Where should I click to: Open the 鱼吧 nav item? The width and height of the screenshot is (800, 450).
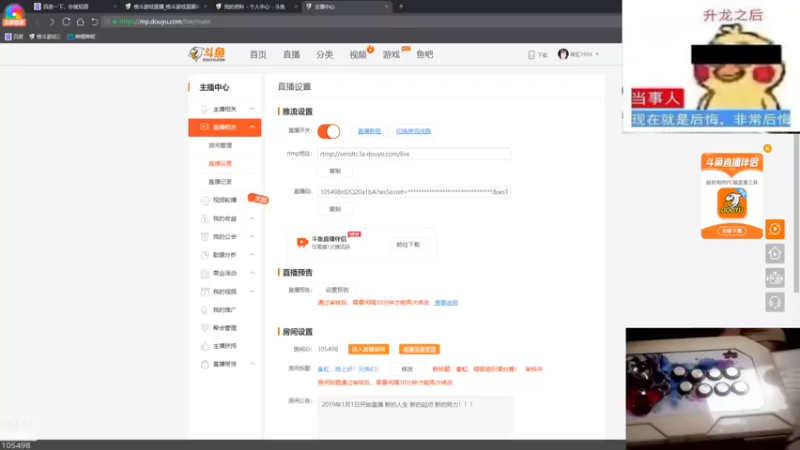(x=424, y=55)
